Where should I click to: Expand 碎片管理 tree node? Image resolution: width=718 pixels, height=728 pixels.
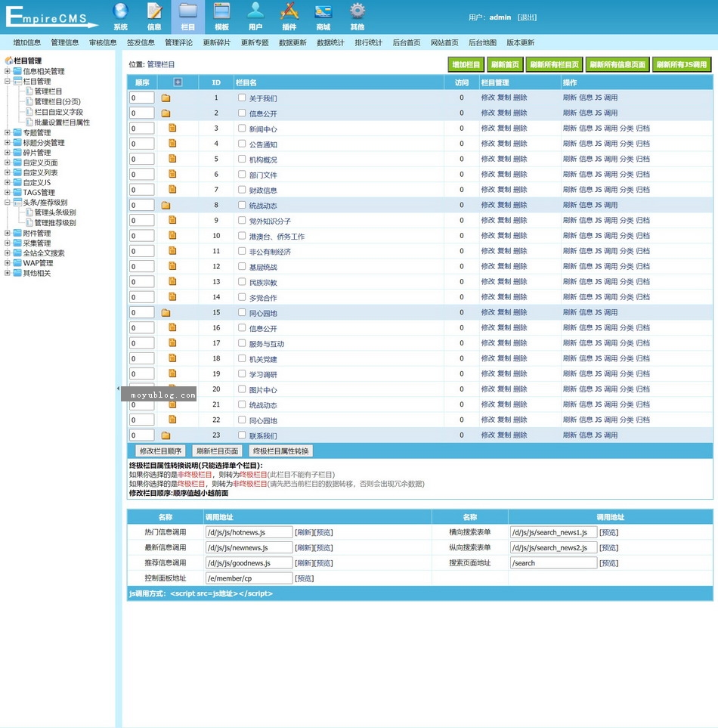click(8, 152)
